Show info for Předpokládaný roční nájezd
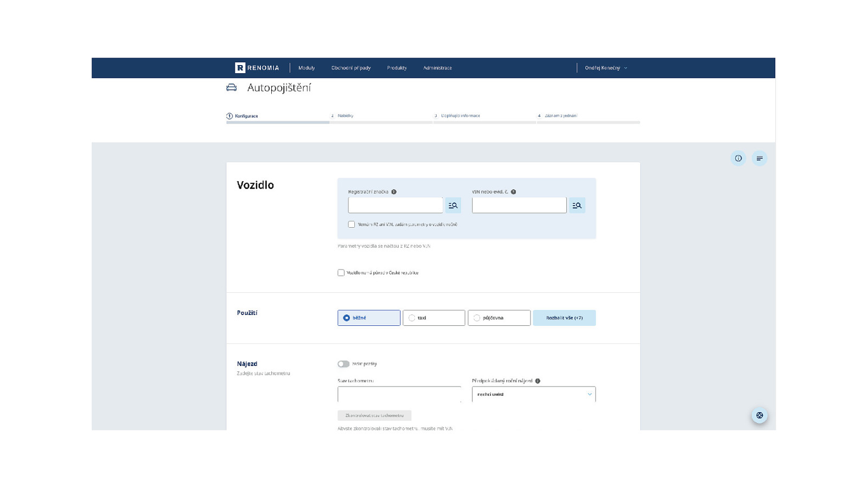 coord(538,381)
